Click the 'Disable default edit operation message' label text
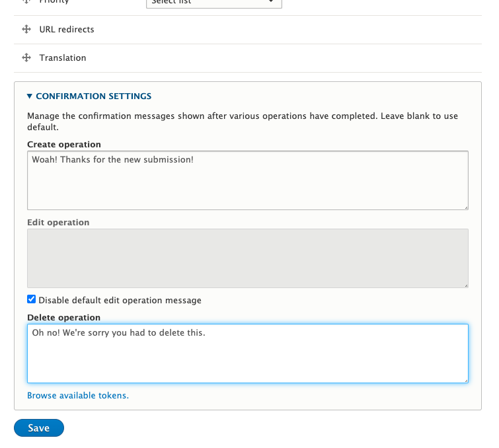499x448 pixels. pos(120,301)
